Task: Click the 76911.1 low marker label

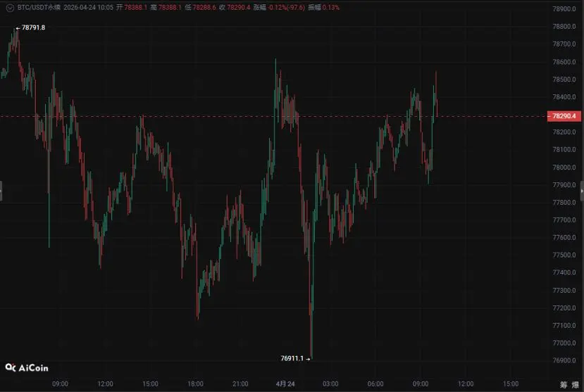Action: (292, 358)
